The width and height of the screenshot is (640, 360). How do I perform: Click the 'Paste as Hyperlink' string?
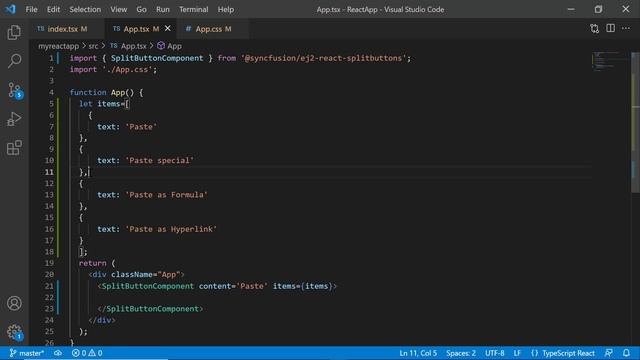pyautogui.click(x=171, y=229)
